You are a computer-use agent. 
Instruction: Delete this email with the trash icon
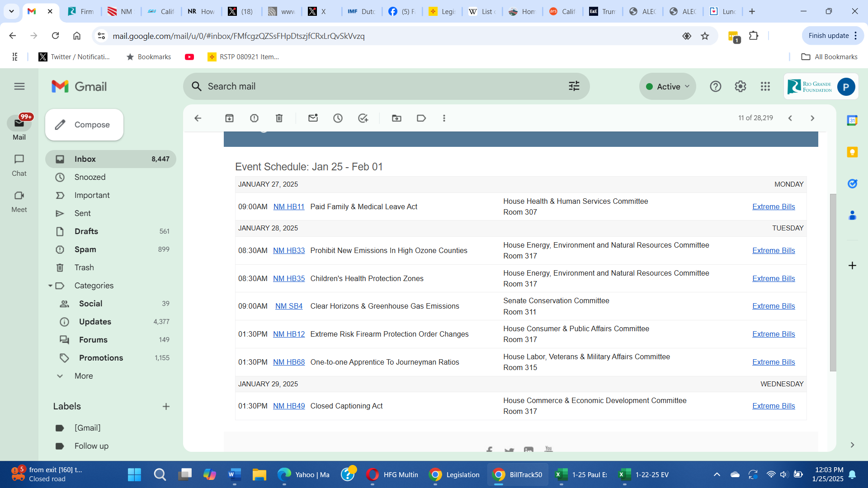(279, 118)
